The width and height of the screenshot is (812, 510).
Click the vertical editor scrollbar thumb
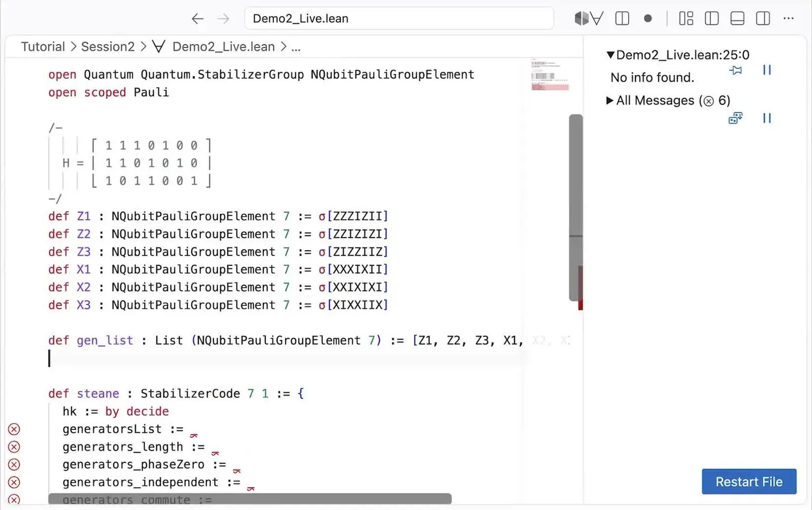(x=576, y=208)
